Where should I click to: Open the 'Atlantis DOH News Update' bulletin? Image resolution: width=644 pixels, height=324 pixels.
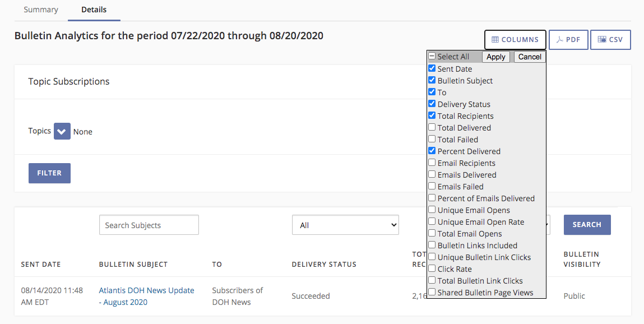point(146,295)
